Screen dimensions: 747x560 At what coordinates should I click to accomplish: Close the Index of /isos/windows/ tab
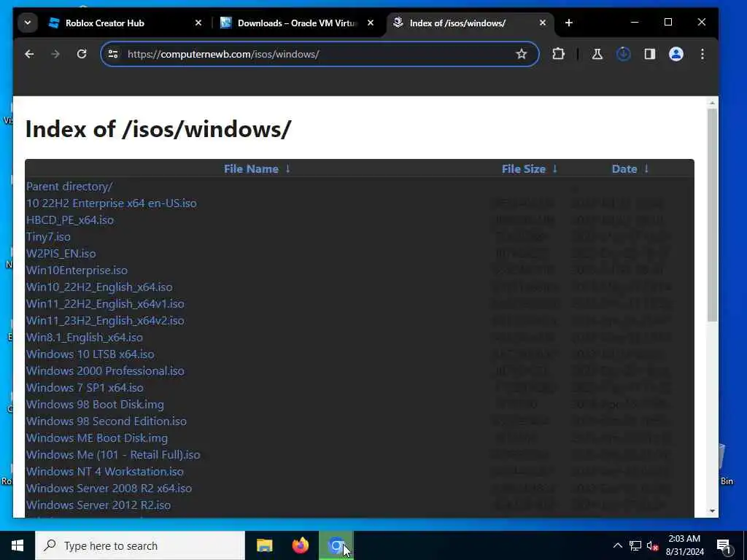(542, 23)
